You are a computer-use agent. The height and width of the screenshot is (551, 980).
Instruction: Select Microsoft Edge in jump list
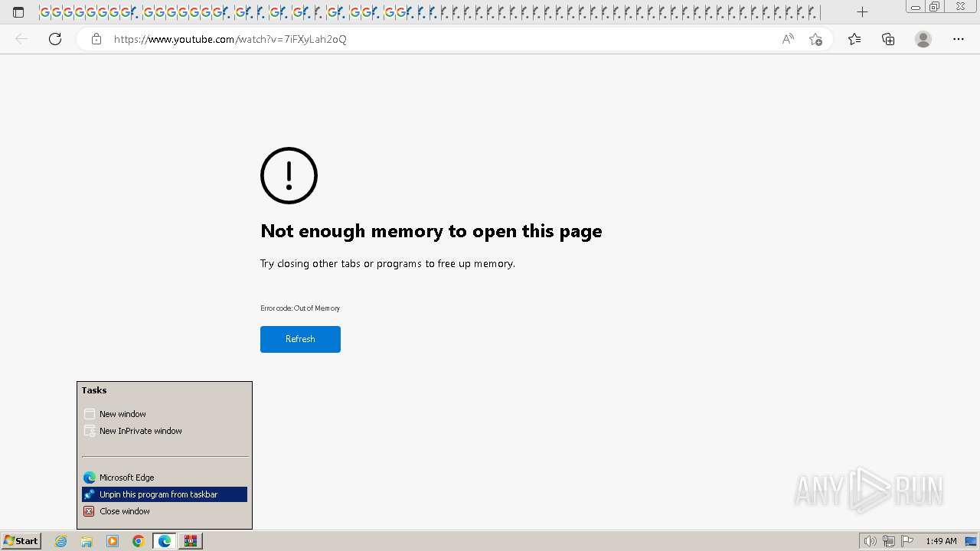(x=165, y=478)
